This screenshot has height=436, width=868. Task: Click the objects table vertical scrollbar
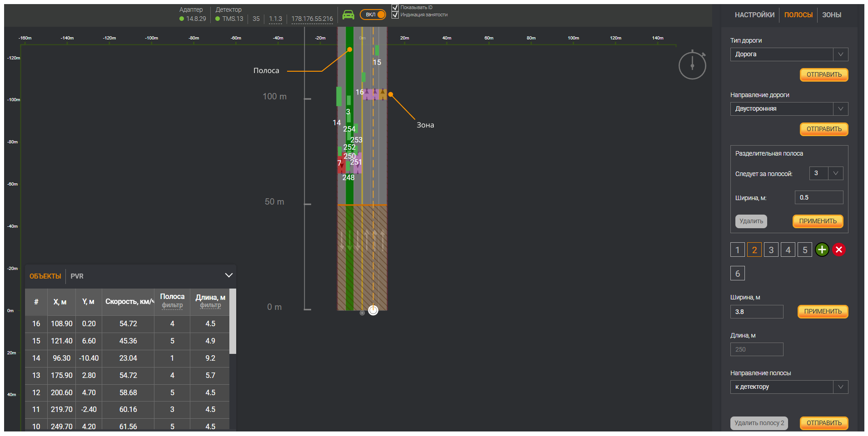click(x=233, y=321)
